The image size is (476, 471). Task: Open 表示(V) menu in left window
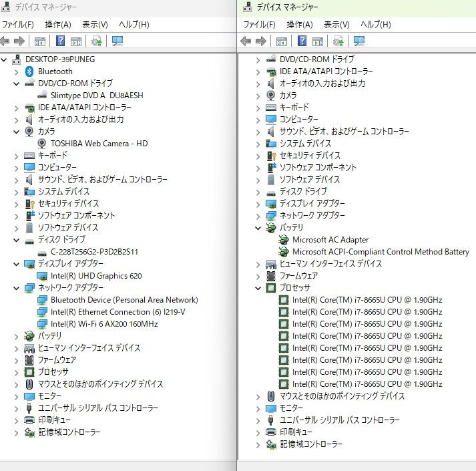pos(95,25)
